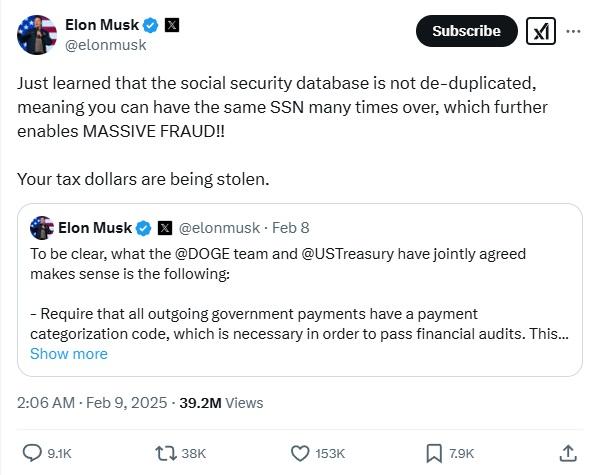Click the X affiliate badge in the header
597x475 pixels.
click(x=172, y=25)
